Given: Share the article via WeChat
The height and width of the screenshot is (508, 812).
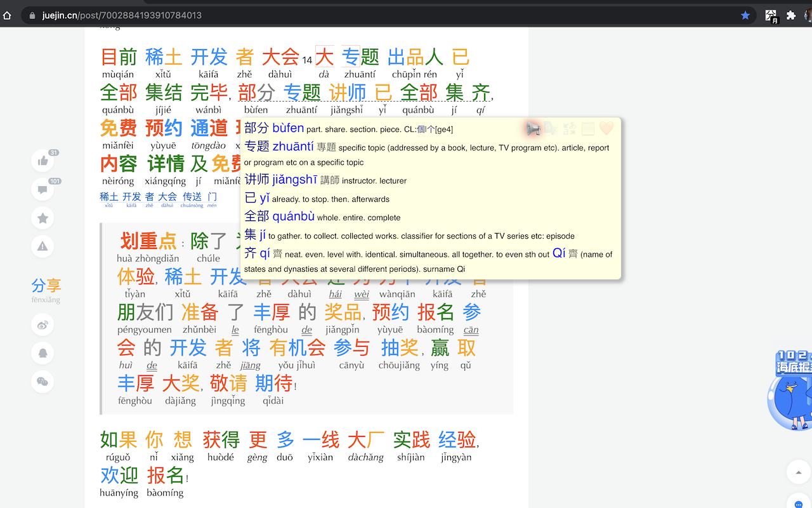Looking at the screenshot, I should pyautogui.click(x=43, y=382).
